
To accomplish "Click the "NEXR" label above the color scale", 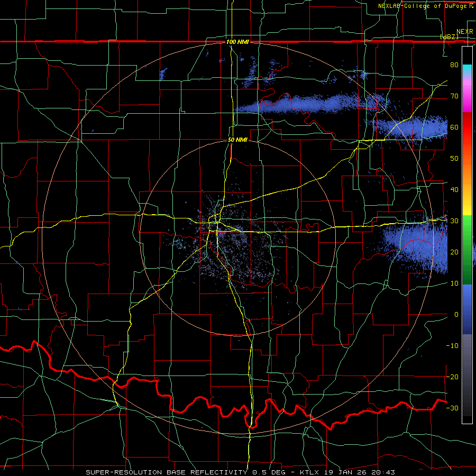I will point(465,32).
